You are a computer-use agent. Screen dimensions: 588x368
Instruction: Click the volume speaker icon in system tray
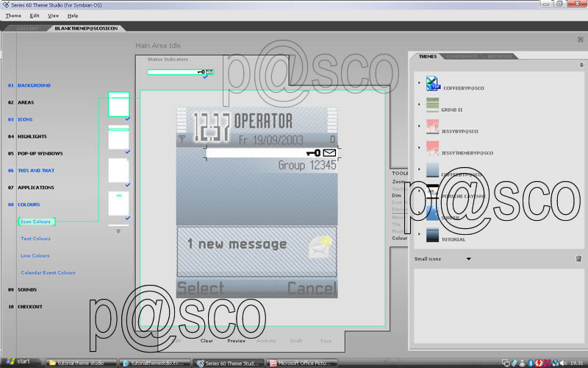563,363
